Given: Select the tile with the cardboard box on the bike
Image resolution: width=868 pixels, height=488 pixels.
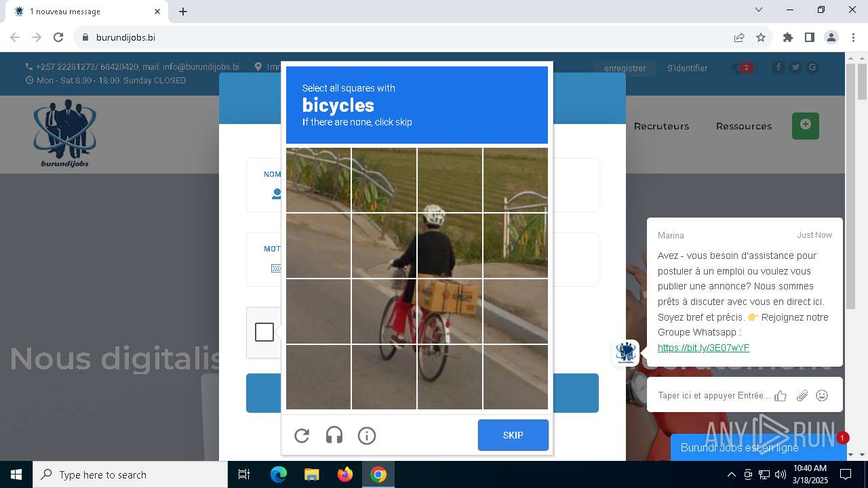Looking at the screenshot, I should pyautogui.click(x=450, y=311).
